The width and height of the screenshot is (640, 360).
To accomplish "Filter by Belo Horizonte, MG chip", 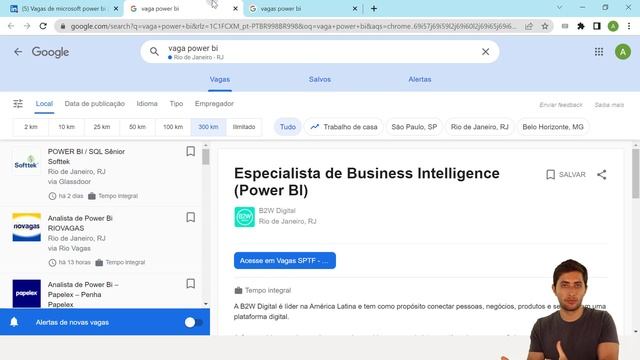I will click(553, 127).
